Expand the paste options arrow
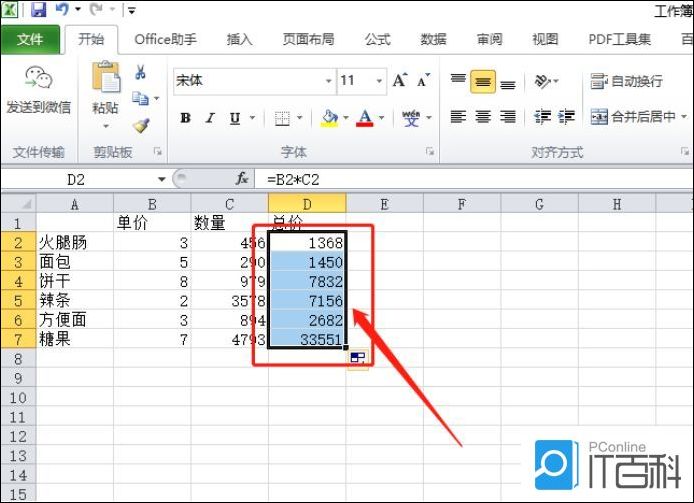The width and height of the screenshot is (694, 503). pos(106,126)
